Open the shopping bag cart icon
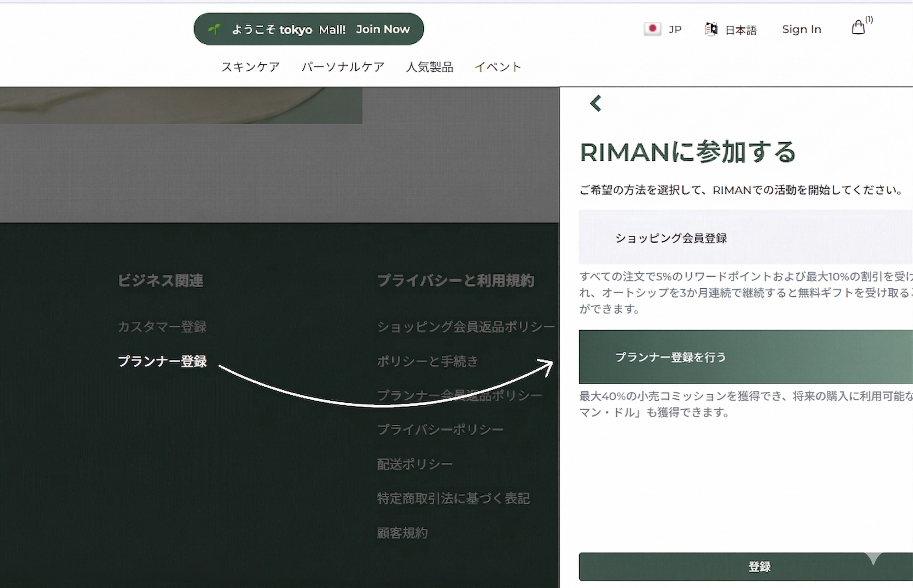The height and width of the screenshot is (588, 913). pos(858,28)
